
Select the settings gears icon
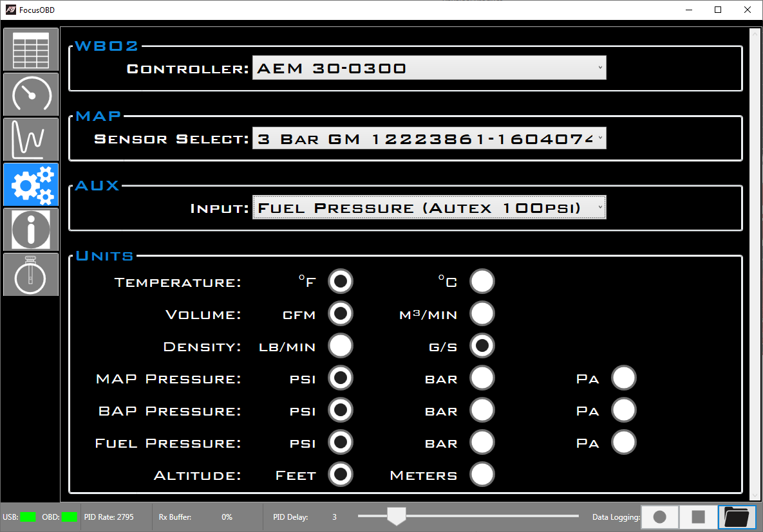coord(31,185)
